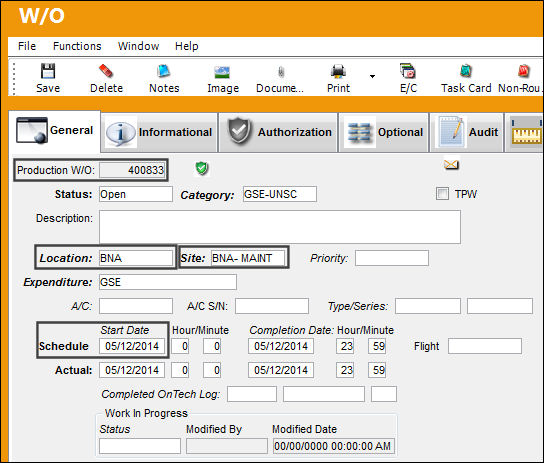Click the Task Card toolbar icon
This screenshot has width=544, height=463.
(x=466, y=71)
